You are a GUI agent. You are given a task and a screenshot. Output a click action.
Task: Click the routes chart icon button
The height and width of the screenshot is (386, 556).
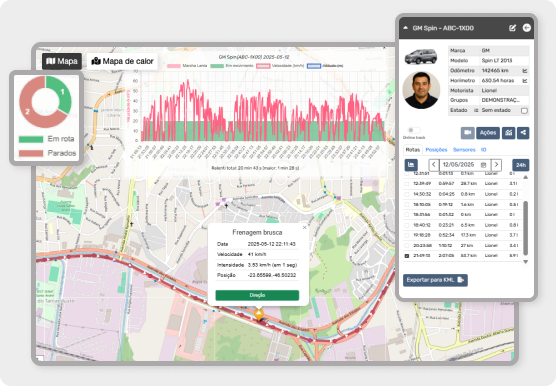(411, 165)
